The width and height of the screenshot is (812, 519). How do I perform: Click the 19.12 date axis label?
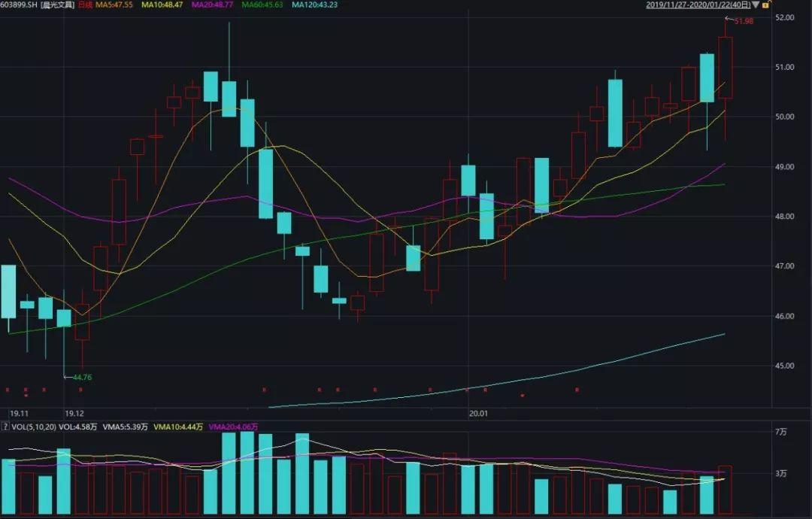point(74,413)
